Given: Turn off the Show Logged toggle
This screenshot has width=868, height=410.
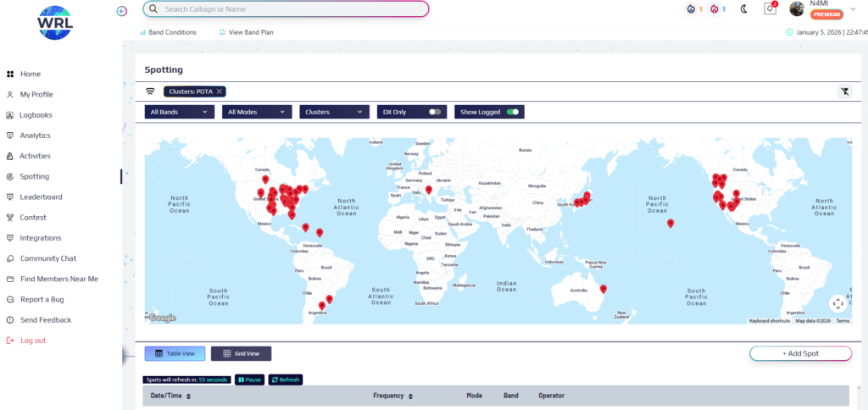Looking at the screenshot, I should point(512,112).
